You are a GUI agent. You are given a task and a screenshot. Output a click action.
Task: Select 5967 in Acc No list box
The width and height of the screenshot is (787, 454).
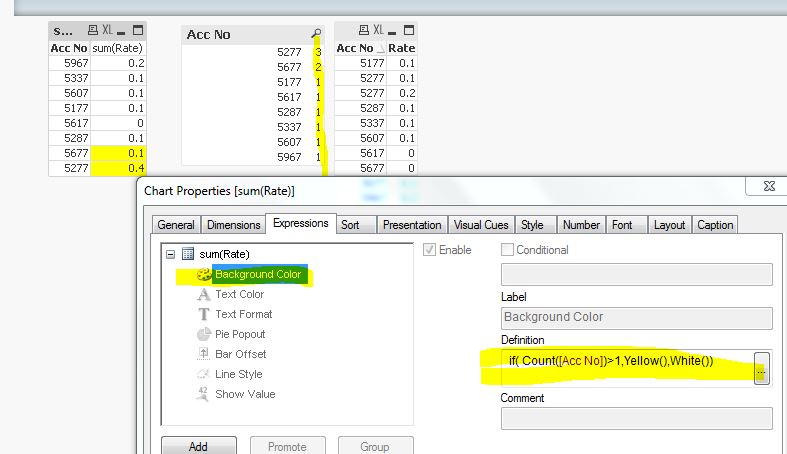(x=251, y=158)
